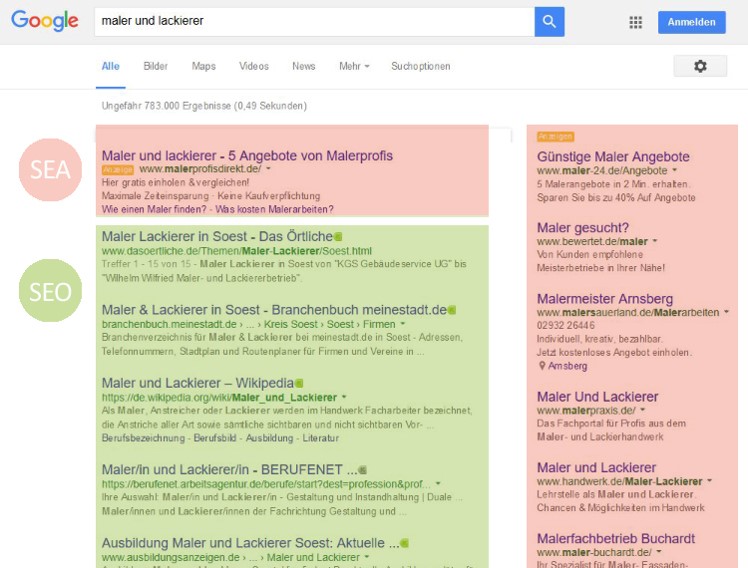Open Wikipedia sitelink 'Literatur'
Screen dimensions: 748x568
[321, 438]
